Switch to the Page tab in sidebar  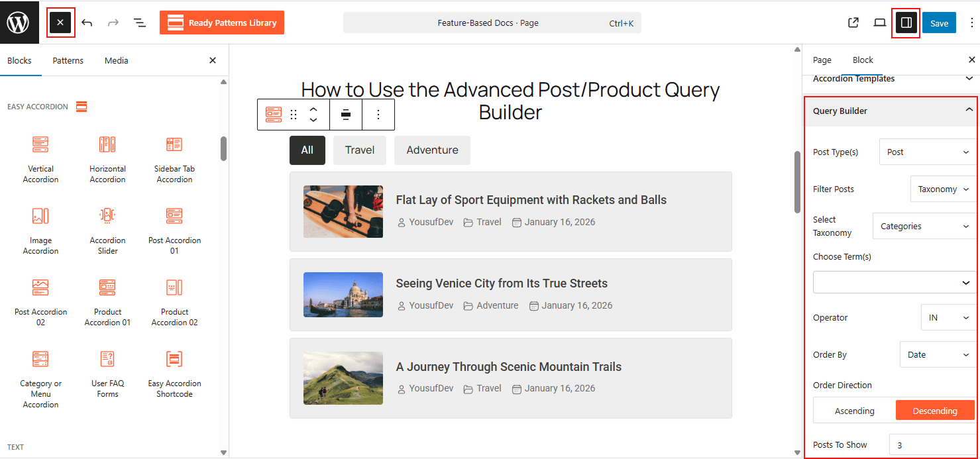(x=822, y=60)
